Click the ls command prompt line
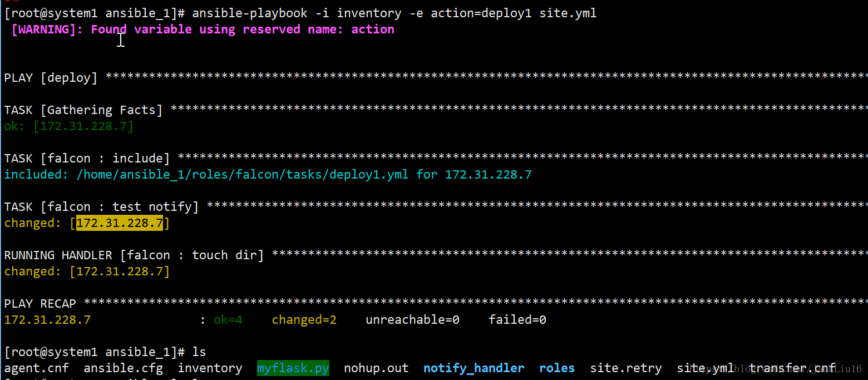Image resolution: width=868 pixels, height=380 pixels. point(105,352)
